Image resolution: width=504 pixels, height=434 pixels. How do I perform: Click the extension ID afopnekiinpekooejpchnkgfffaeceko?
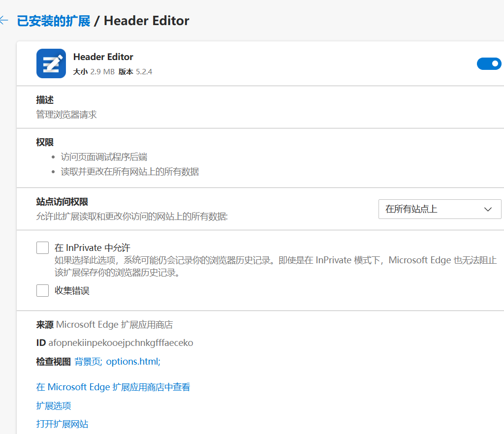click(121, 343)
